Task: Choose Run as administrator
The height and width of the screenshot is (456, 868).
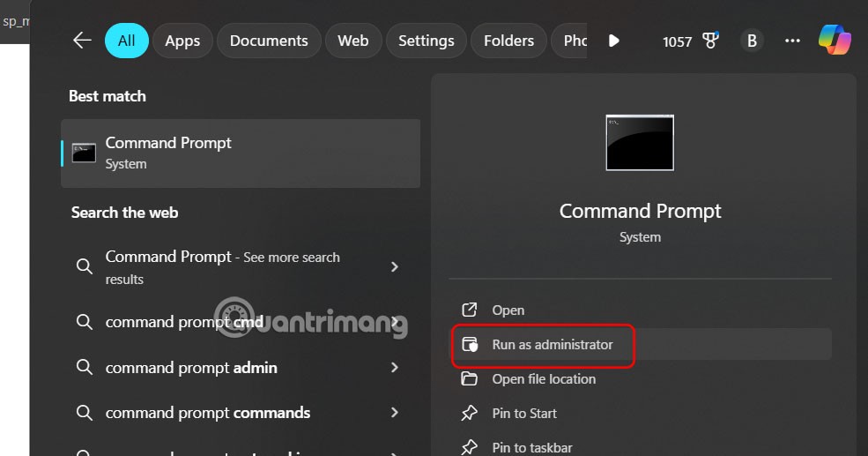Action: pos(552,345)
